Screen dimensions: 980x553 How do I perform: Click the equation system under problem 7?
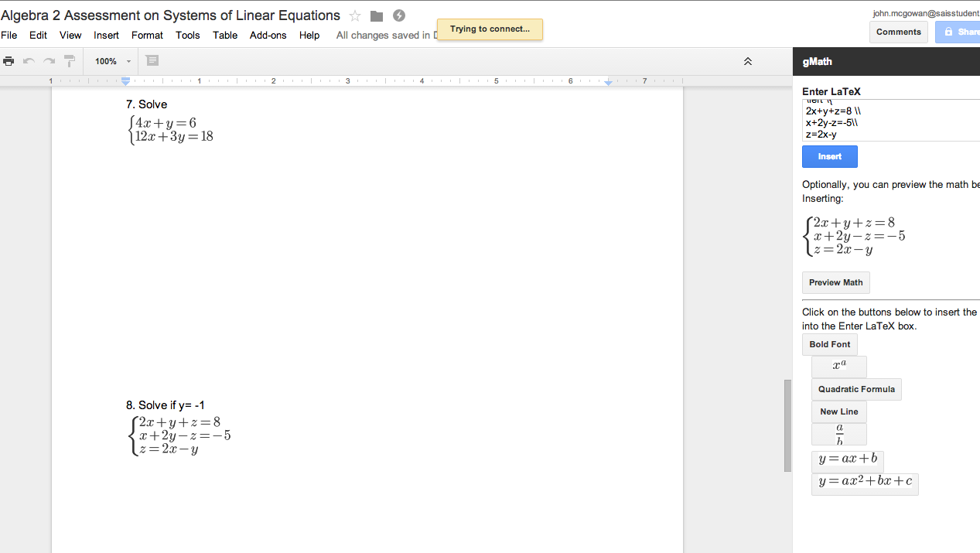[x=169, y=129]
